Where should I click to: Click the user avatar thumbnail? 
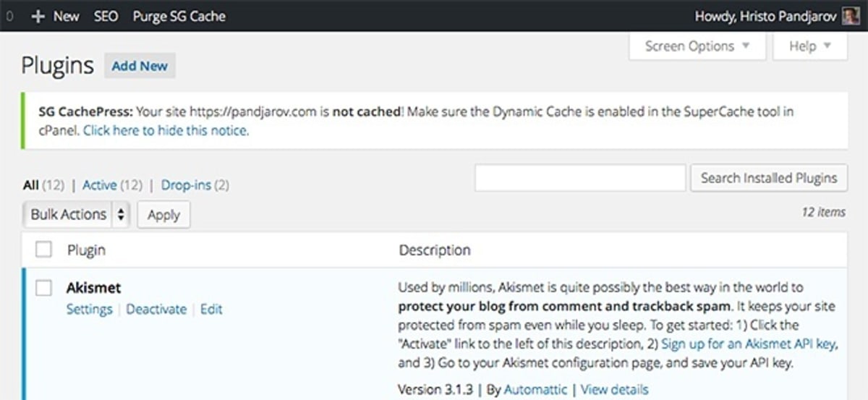851,16
